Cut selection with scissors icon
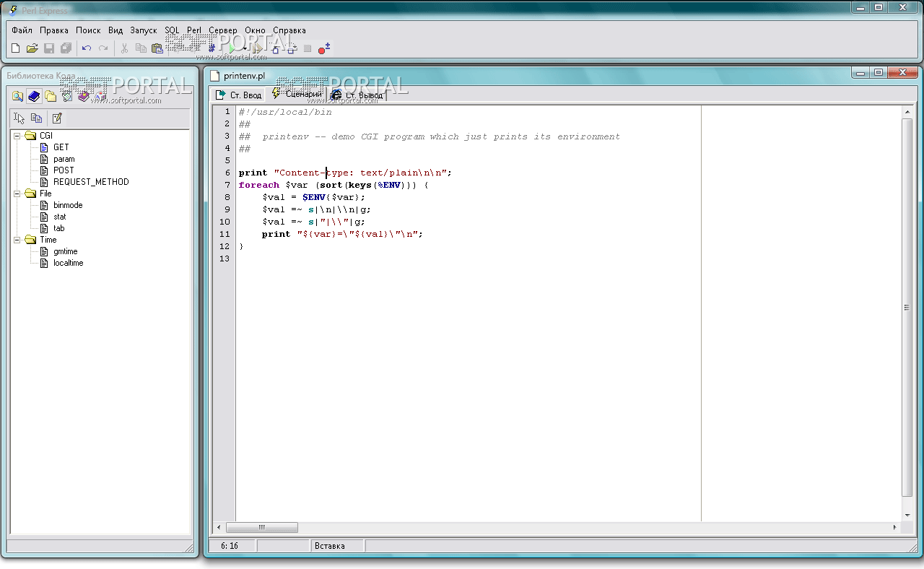 124,48
